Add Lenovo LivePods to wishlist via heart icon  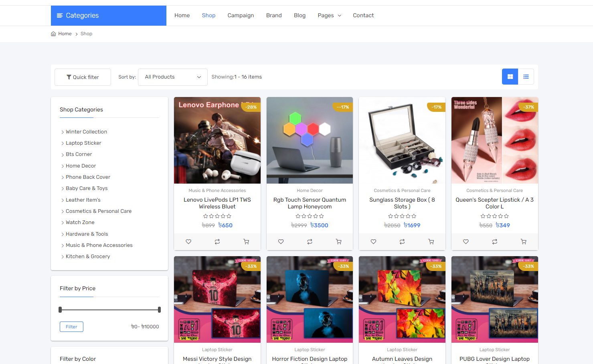click(x=188, y=241)
